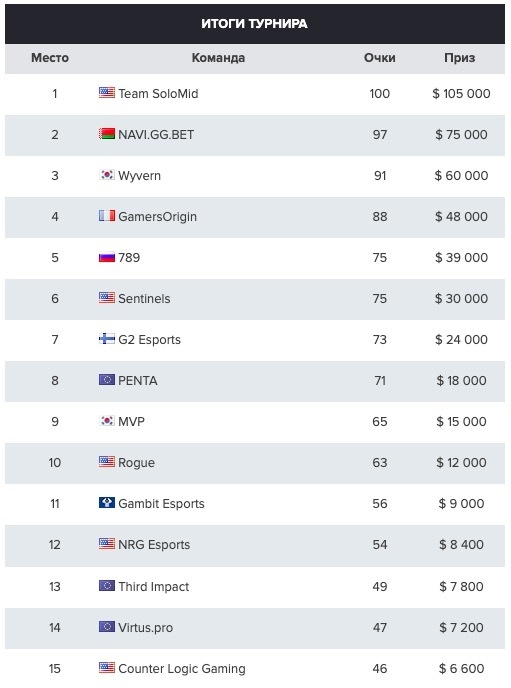Image resolution: width=511 pixels, height=688 pixels.
Task: Click the US flag beside Counter Logic Gaming
Action: coord(107,667)
